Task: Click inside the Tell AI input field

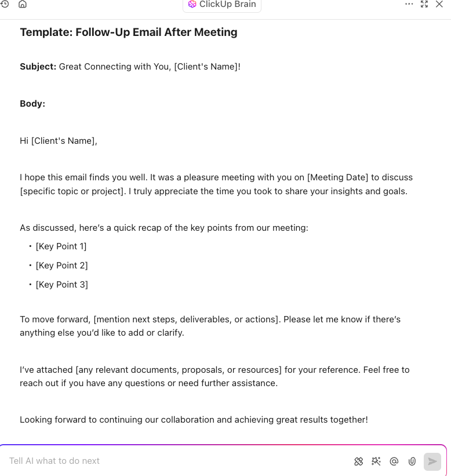Action: tap(174, 461)
